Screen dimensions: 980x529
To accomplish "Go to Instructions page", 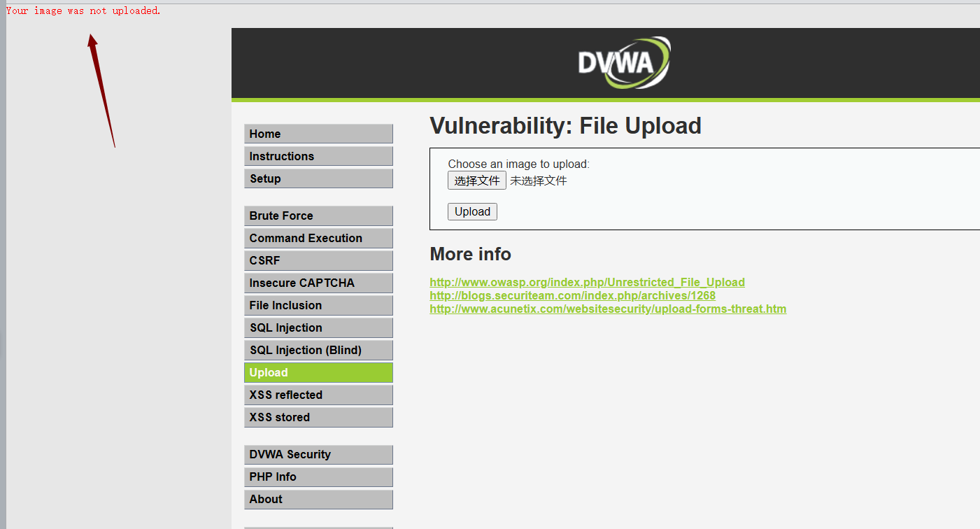I will 318,156.
